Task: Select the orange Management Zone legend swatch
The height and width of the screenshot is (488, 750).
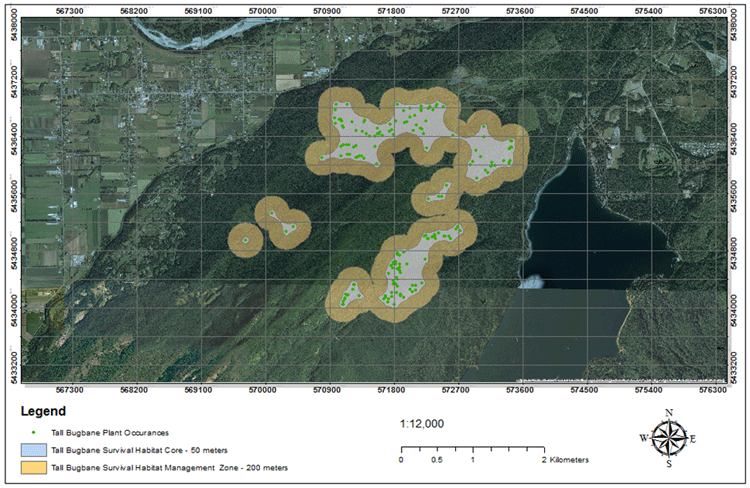Action: tap(32, 467)
